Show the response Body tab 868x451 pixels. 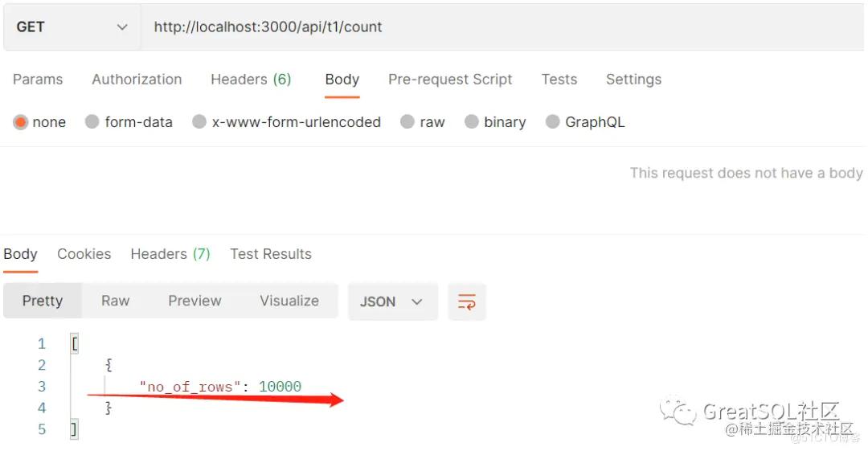[20, 254]
